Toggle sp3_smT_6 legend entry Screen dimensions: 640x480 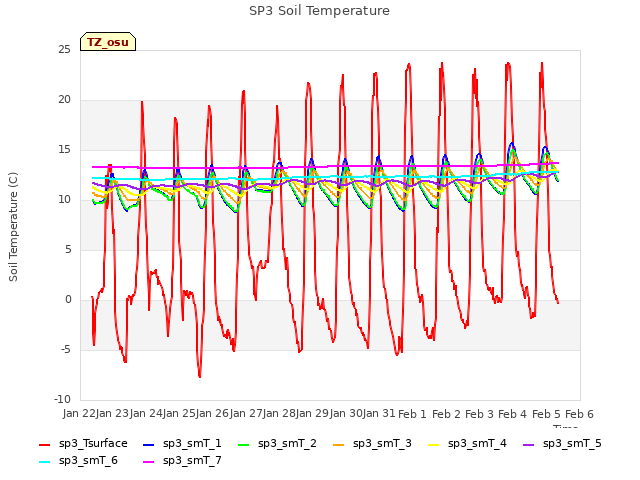coord(78,461)
